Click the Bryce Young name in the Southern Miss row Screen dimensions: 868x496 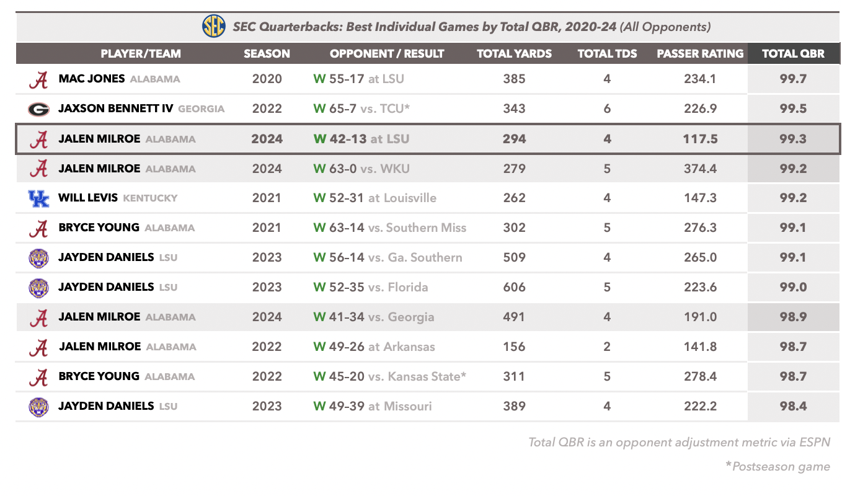click(99, 228)
